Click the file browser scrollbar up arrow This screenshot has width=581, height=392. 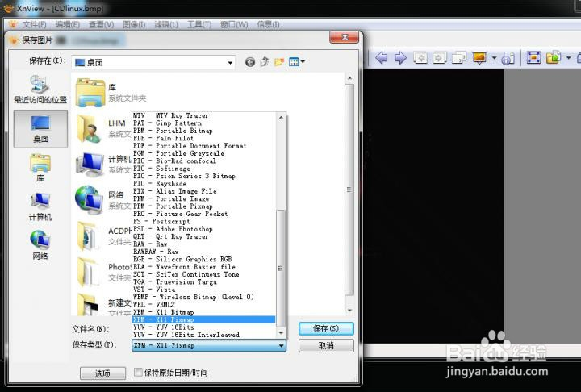click(x=349, y=78)
